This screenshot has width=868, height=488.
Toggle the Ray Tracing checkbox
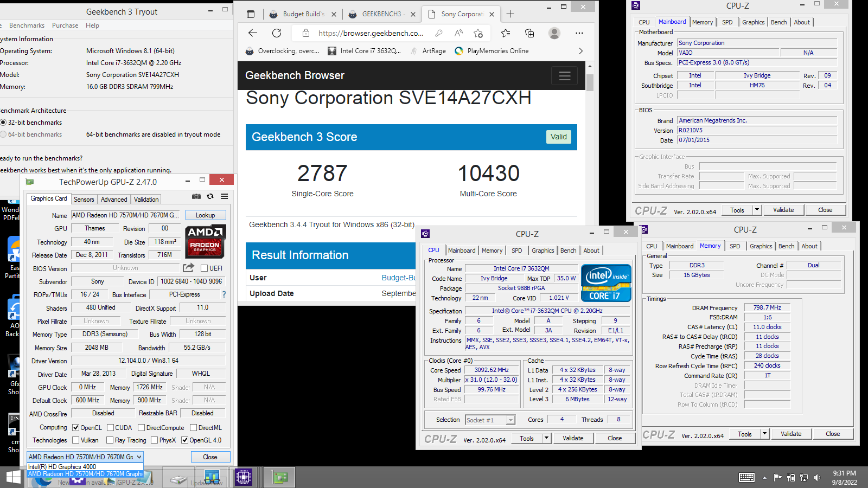pos(110,440)
